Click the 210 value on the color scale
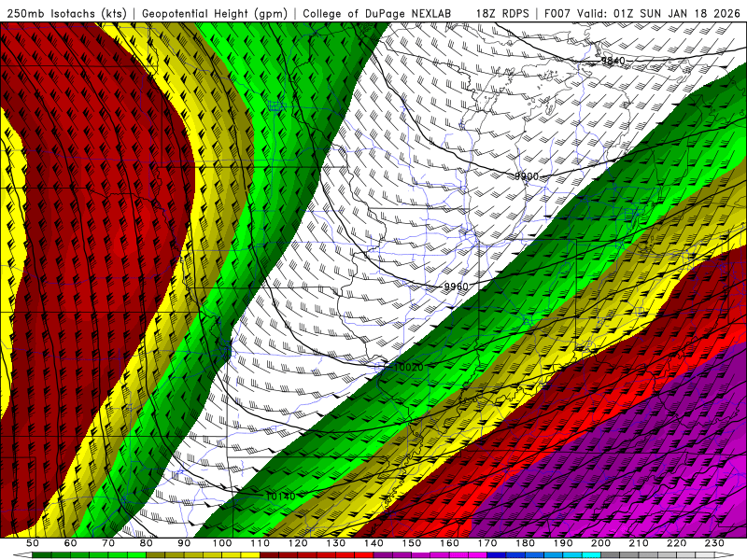This screenshot has width=747, height=560. (x=640, y=543)
